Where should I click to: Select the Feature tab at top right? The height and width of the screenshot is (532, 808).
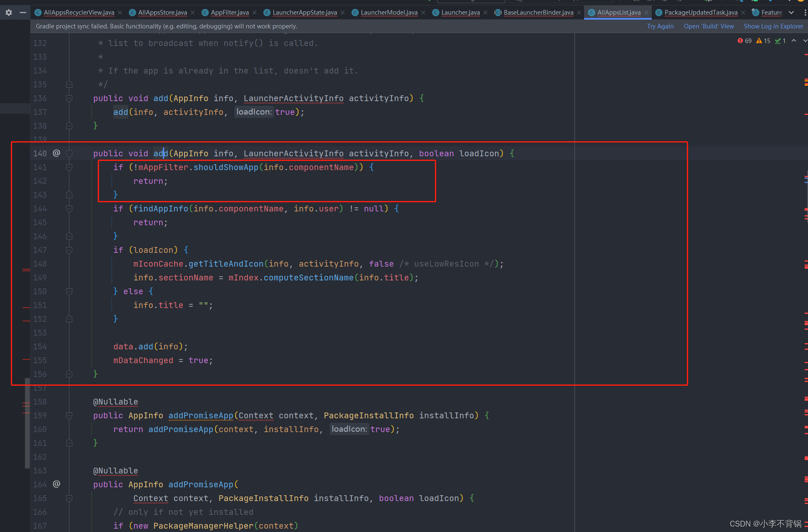[x=771, y=13]
